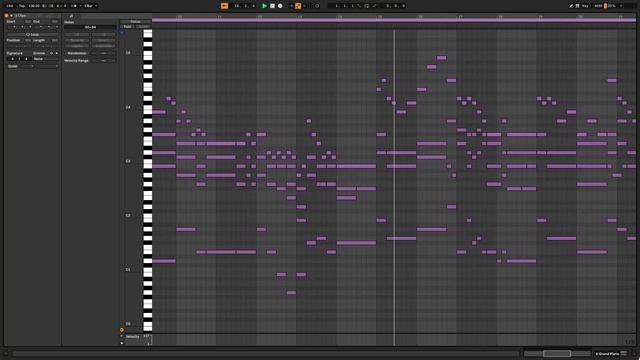Toggle Fold in the piano roll
640x360 pixels.
pos(127,27)
